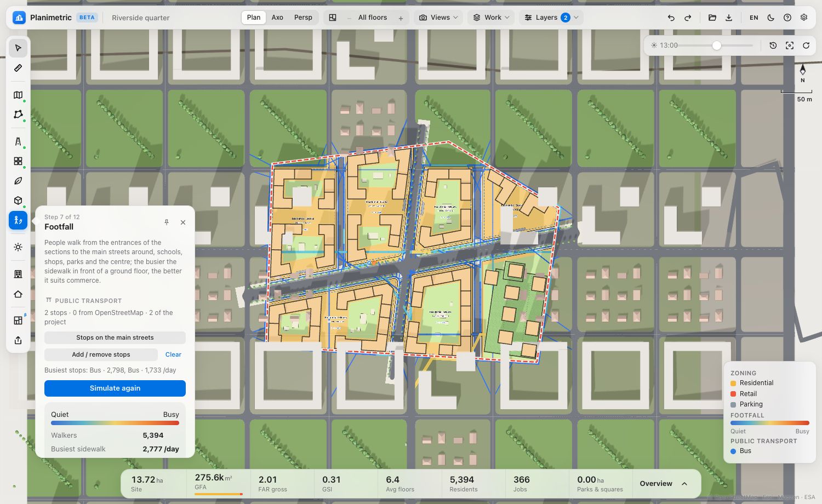Click Add / remove stops button
Viewport: 822px width, 504px height.
click(x=101, y=354)
